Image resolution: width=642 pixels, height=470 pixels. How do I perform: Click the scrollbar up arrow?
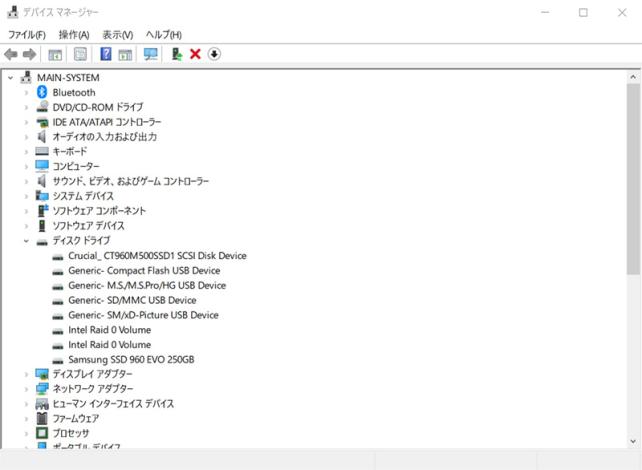click(633, 77)
